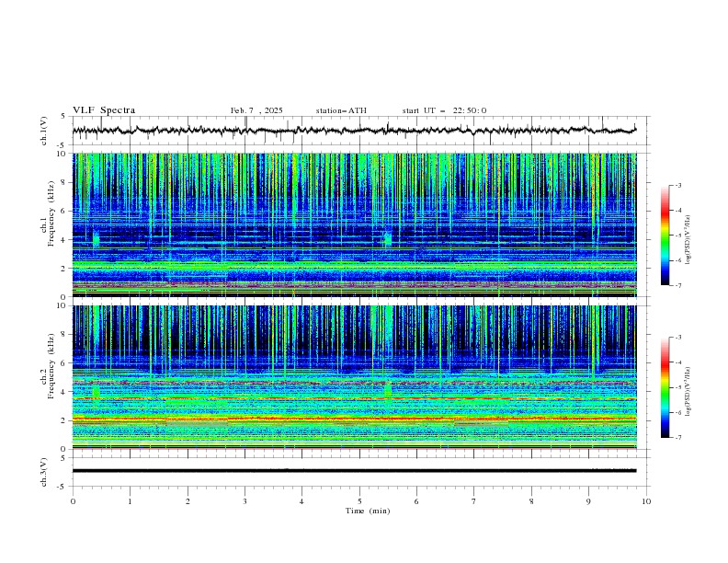Click time axis tick label "2"
Screen dimensions: 728x563
pyautogui.click(x=188, y=501)
